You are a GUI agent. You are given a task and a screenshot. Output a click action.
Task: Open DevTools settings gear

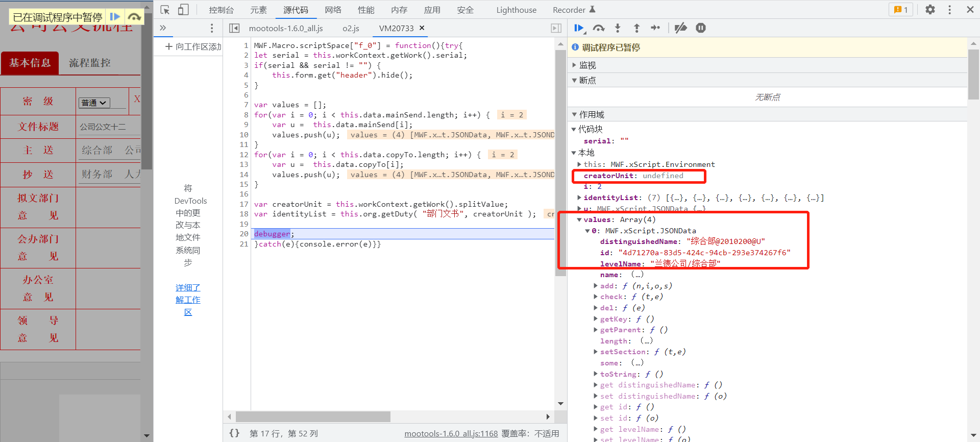930,10
